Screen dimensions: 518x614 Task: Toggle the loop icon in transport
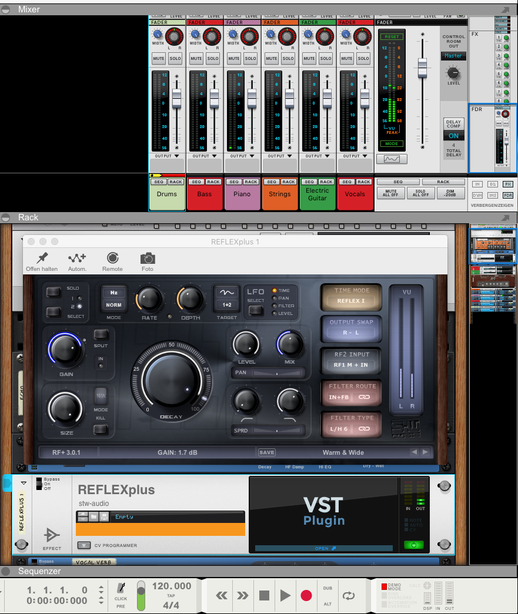(348, 596)
